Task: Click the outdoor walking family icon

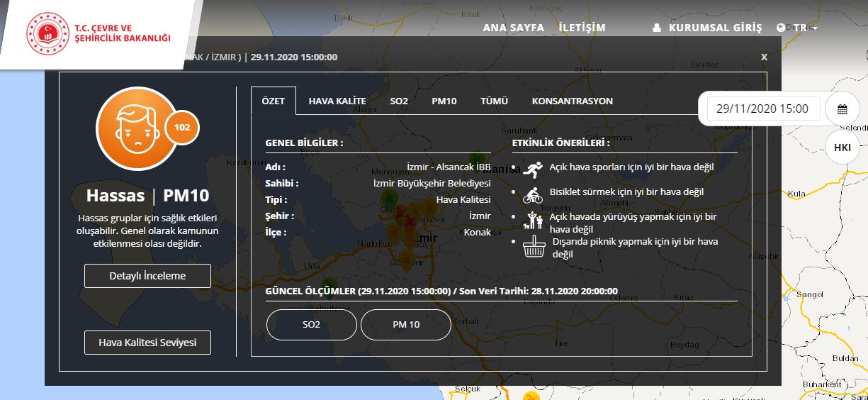Action: coord(533,221)
